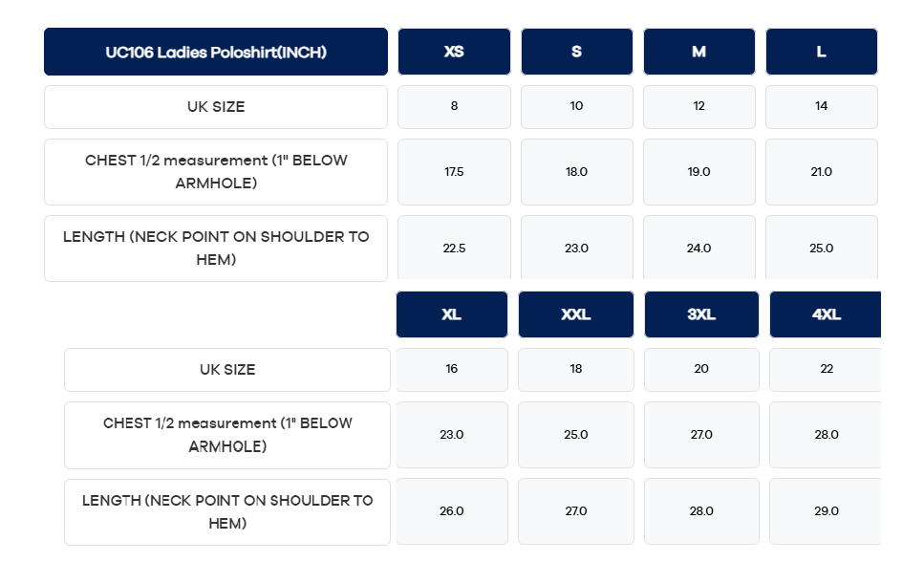Screen dimensions: 924x584
Task: Click the UK SIZE label beside size 8
Action: tap(216, 107)
